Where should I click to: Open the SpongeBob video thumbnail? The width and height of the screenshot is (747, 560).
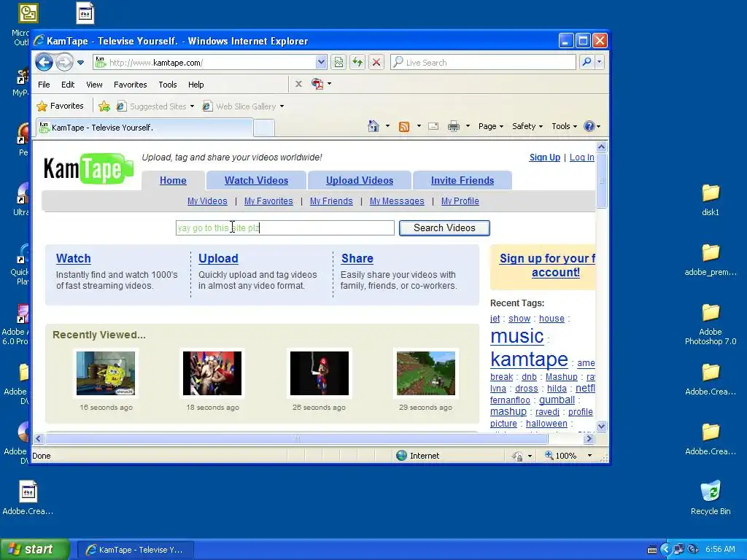tap(106, 373)
